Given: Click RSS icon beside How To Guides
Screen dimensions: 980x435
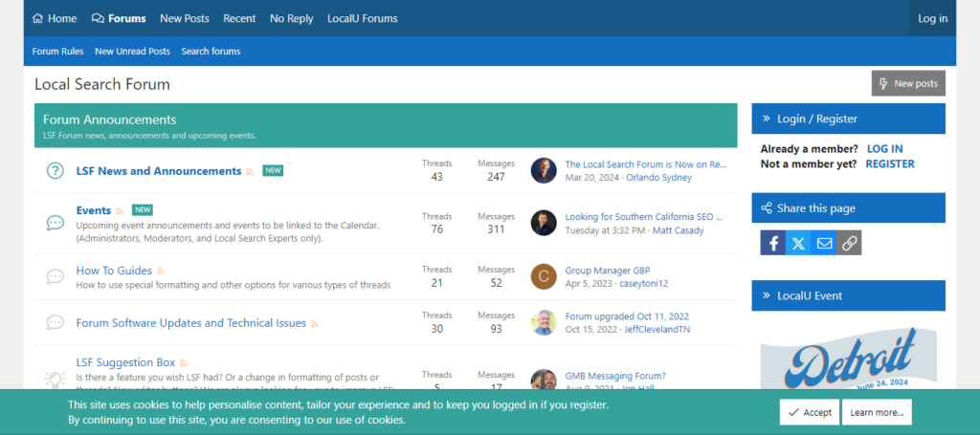Looking at the screenshot, I should coord(162,271).
